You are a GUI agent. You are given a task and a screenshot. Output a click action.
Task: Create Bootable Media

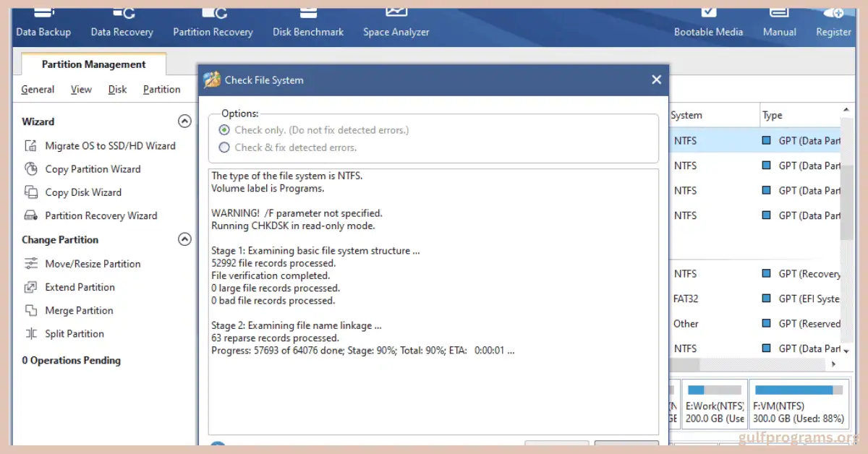pyautogui.click(x=708, y=22)
